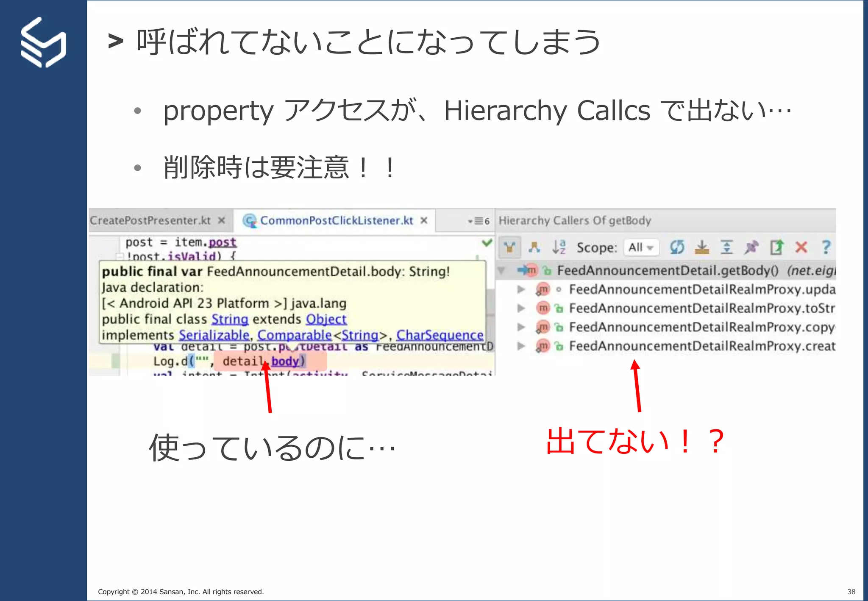
Task: Open the Scope All dropdown
Action: click(641, 247)
